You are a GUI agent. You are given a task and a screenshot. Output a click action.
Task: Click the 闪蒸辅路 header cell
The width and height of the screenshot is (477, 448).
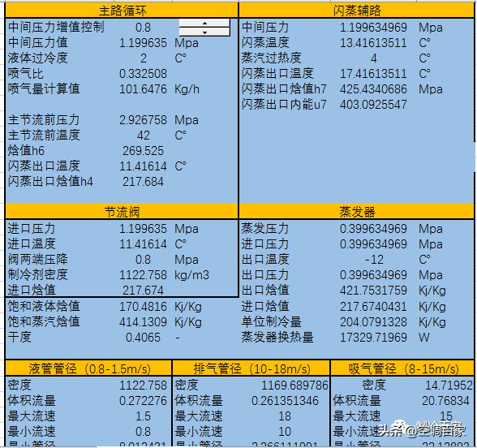[357, 11]
